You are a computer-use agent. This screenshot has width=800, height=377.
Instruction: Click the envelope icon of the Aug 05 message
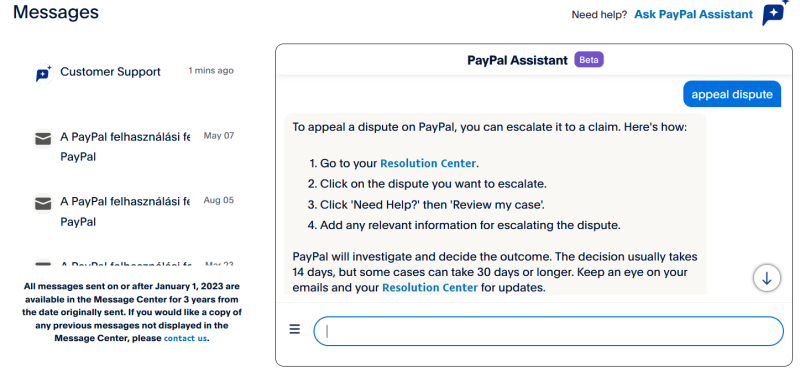[x=43, y=204]
